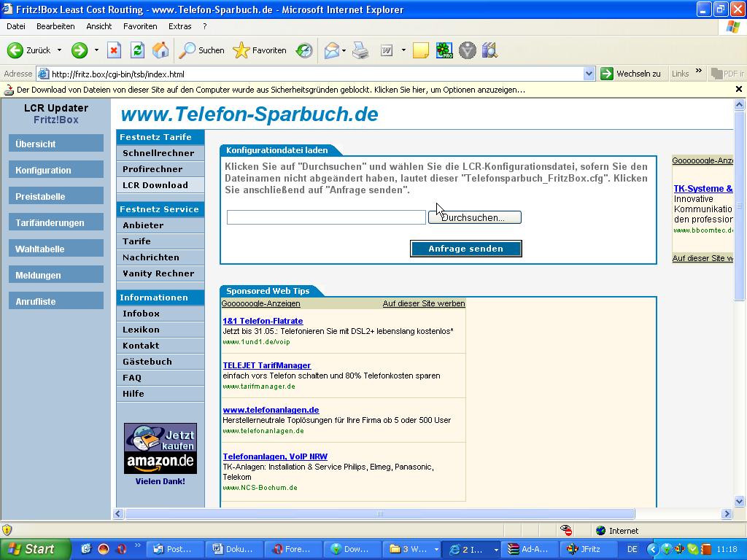Expand the Links toolbar chevron
747x560 pixels.
tap(698, 71)
